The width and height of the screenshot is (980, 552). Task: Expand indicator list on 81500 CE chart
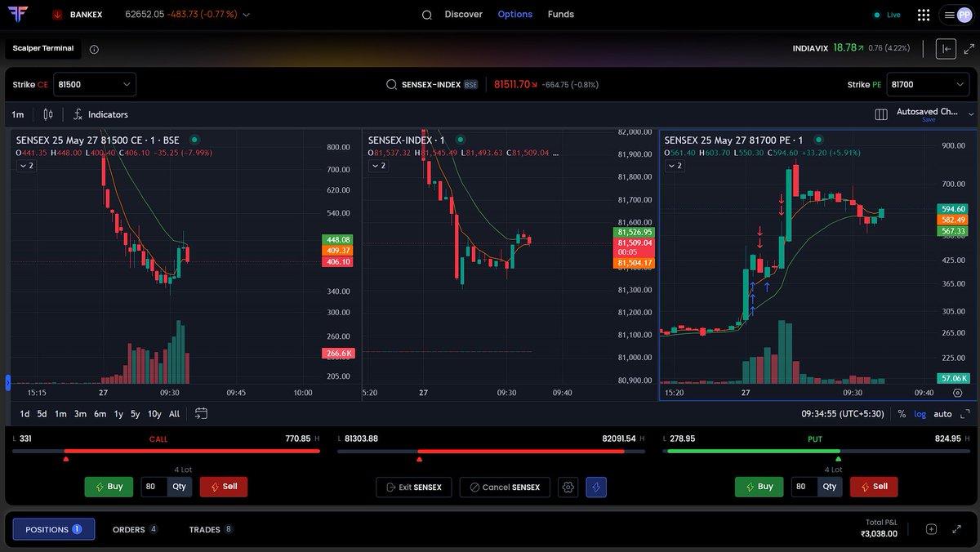pos(26,166)
